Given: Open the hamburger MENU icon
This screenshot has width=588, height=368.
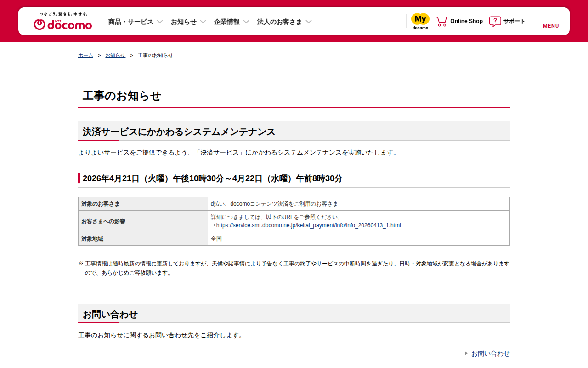Looking at the screenshot, I should click(551, 22).
